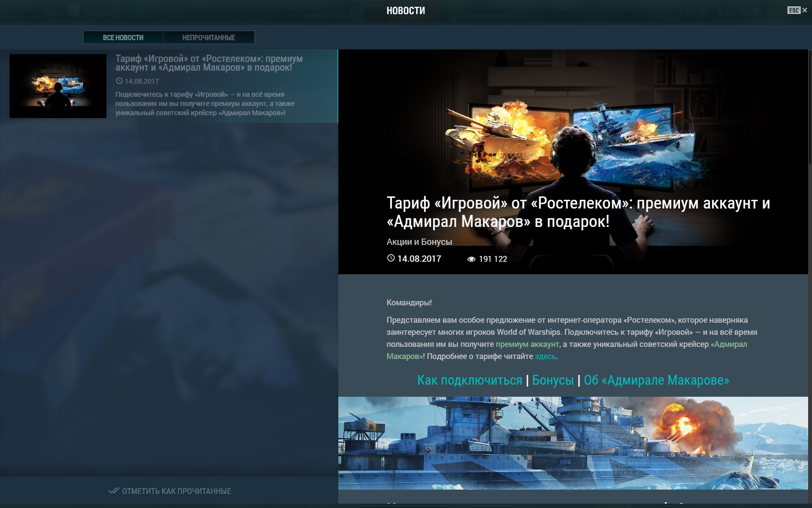Screen dimensions: 812x508
Task: Click the double-checkmark icon beside ОТМЕТИТЬ КАК ПРОЧИТАННЫЕ
Action: pos(114,491)
